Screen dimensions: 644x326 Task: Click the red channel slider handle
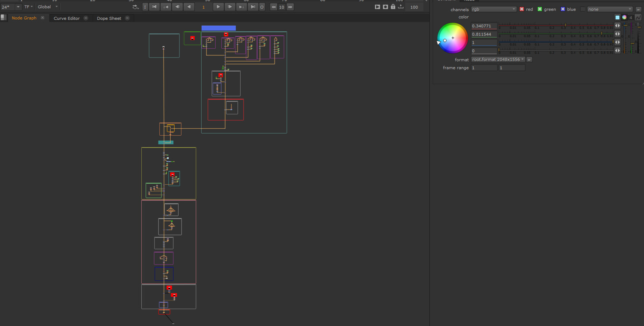tap(566, 25)
